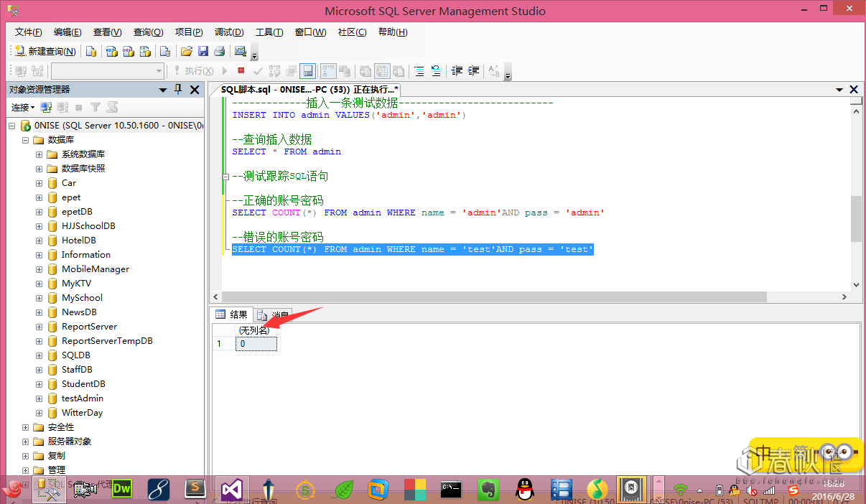Expand the 安全性 security folder
This screenshot has height=504, width=866.
[x=26, y=427]
